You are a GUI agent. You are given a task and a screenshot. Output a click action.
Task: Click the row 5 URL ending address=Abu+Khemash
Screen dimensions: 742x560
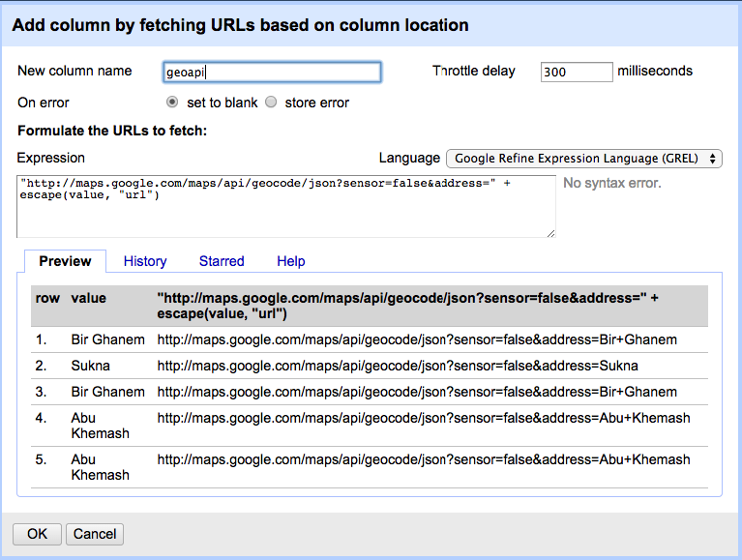(424, 459)
